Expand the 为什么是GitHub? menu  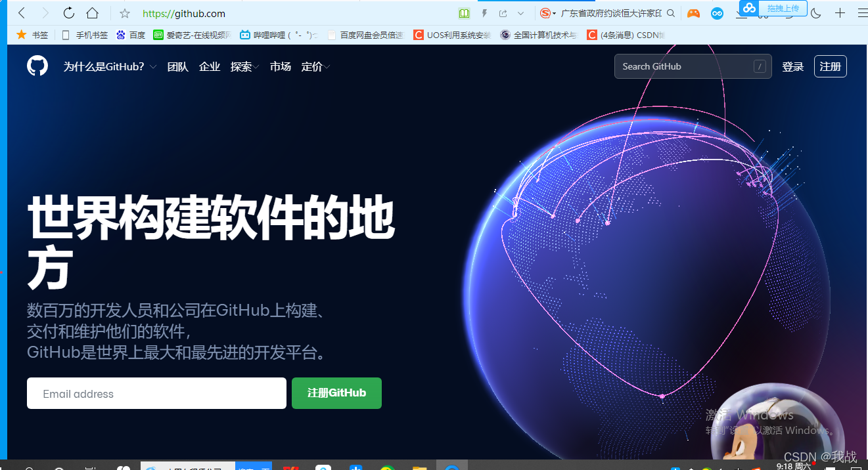110,66
